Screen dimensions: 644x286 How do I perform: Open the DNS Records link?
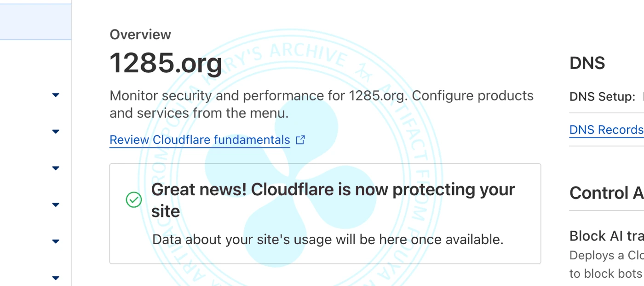pyautogui.click(x=606, y=130)
